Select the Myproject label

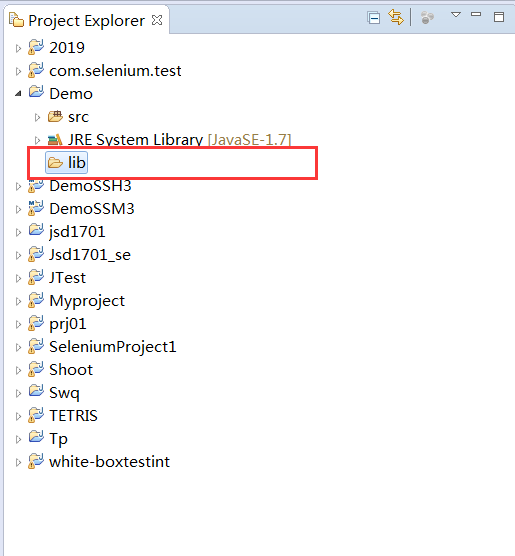click(x=87, y=301)
